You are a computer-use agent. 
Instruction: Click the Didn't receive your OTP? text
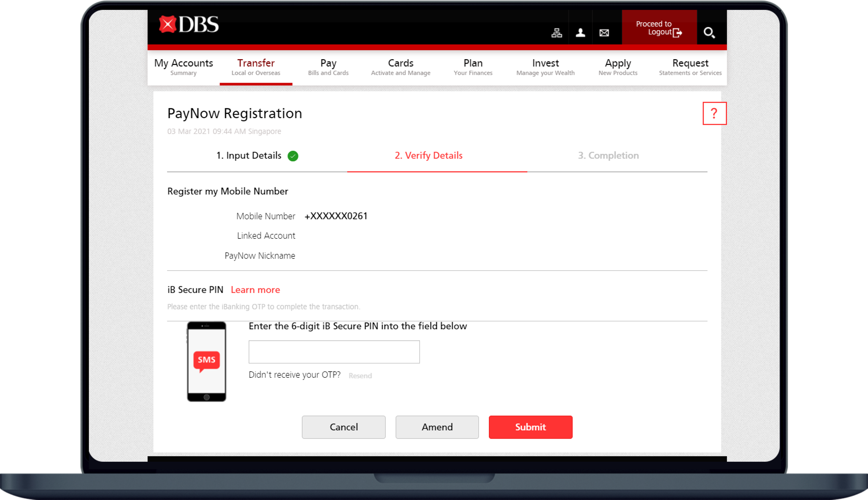(x=295, y=375)
